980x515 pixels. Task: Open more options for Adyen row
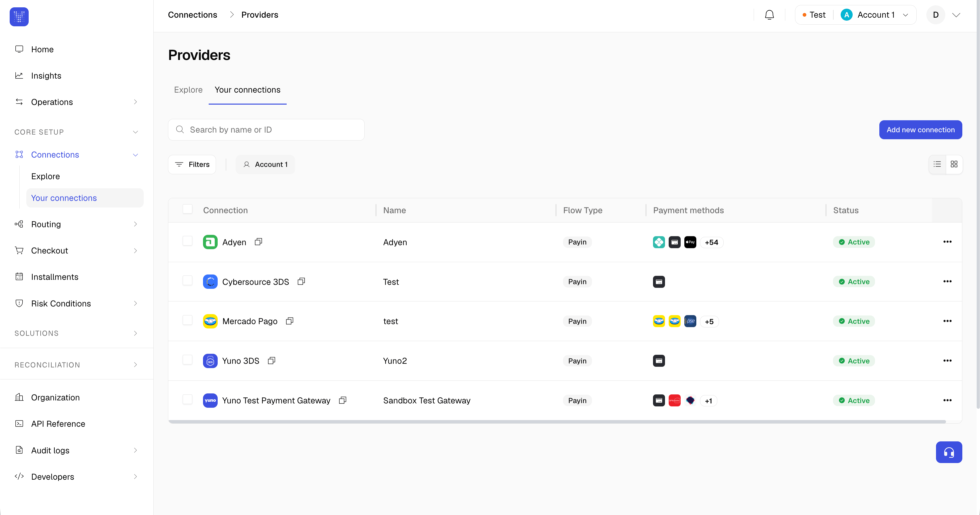pyautogui.click(x=947, y=242)
